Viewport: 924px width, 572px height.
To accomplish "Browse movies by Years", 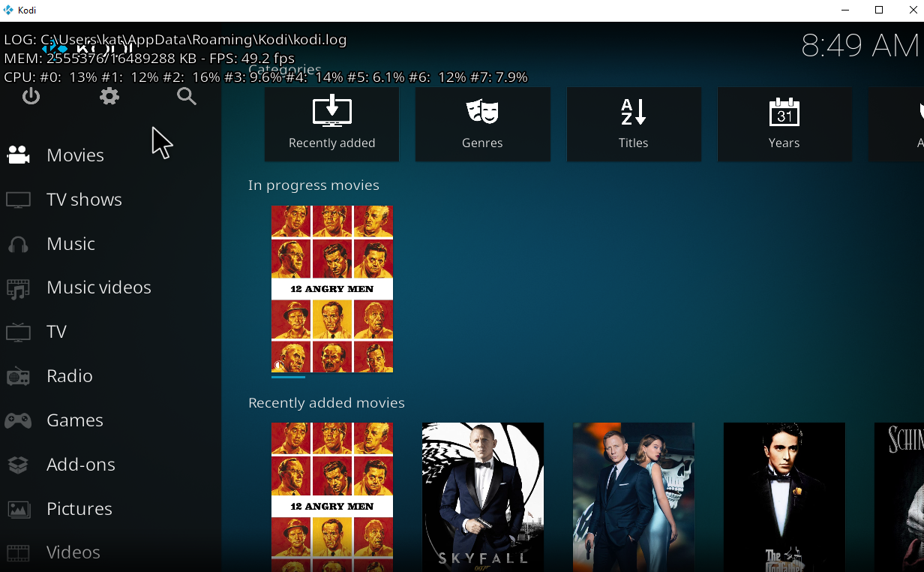I will 784,124.
